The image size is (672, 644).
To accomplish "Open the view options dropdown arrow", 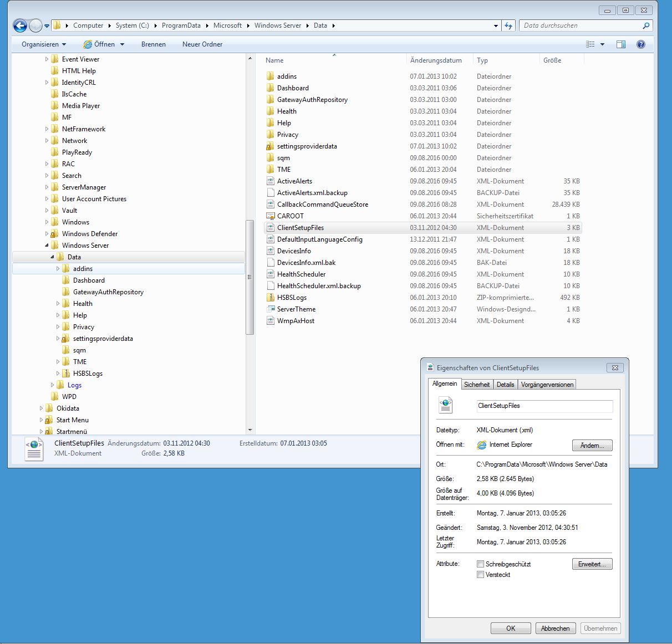I will tap(602, 44).
